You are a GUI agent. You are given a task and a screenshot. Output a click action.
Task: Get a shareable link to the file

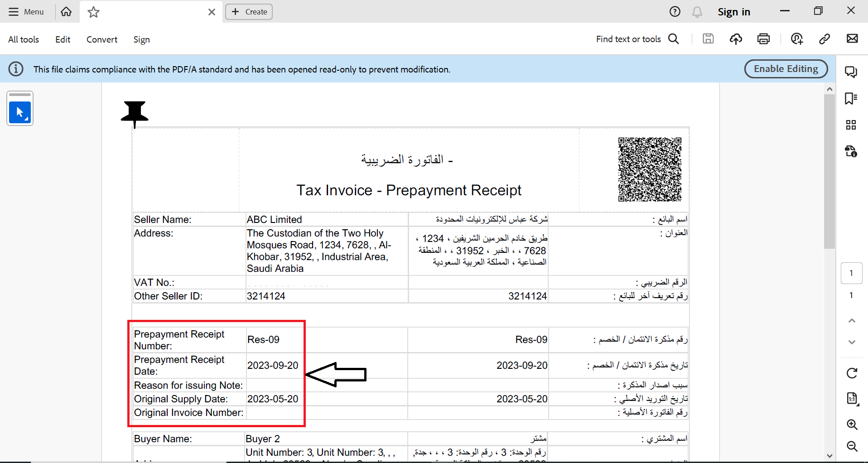tap(825, 39)
